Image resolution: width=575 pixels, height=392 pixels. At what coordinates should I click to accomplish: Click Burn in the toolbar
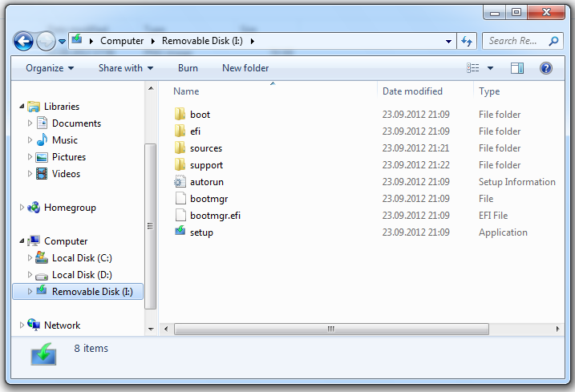[x=188, y=68]
